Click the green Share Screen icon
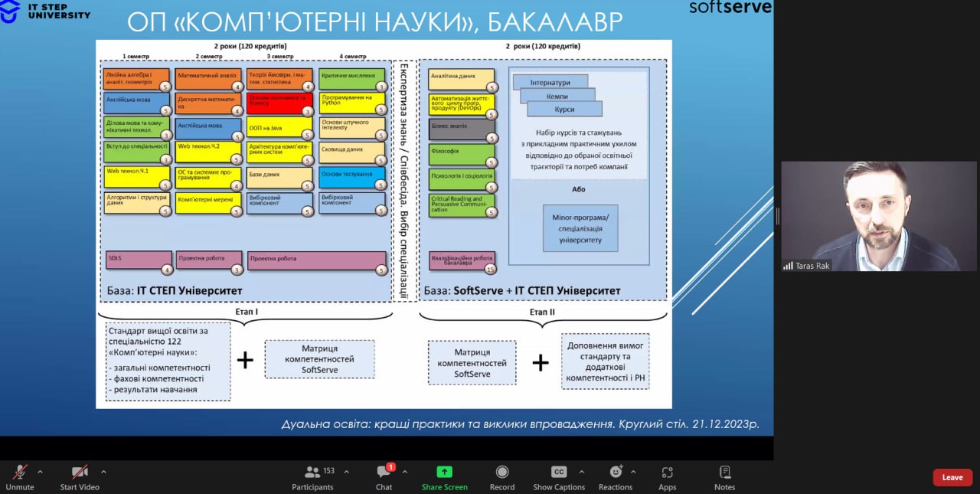 click(445, 472)
